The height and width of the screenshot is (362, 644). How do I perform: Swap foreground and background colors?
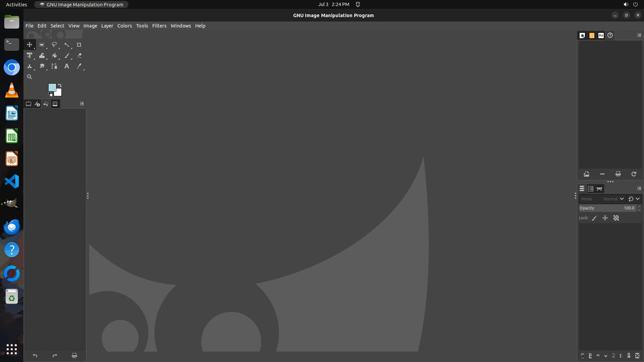click(60, 85)
